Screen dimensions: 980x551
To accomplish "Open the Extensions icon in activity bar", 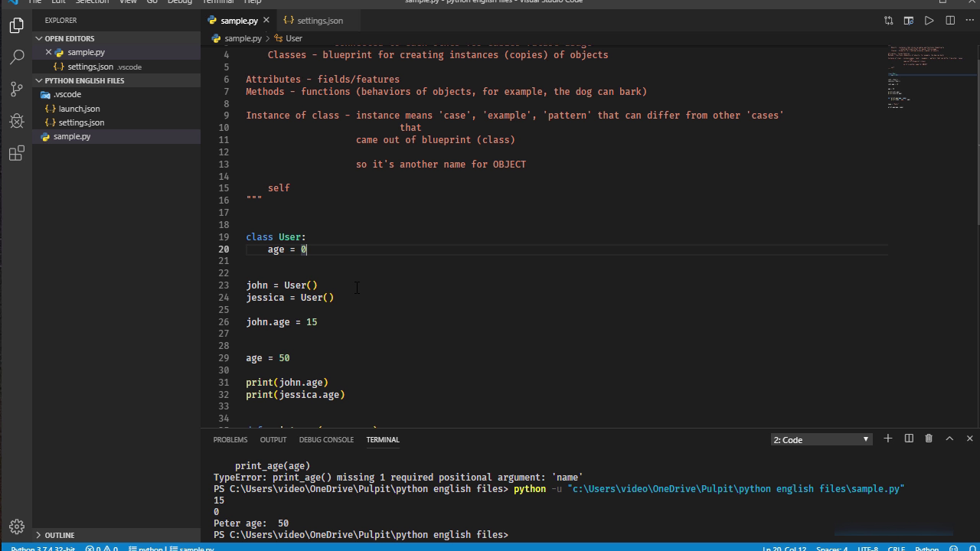I will point(16,153).
